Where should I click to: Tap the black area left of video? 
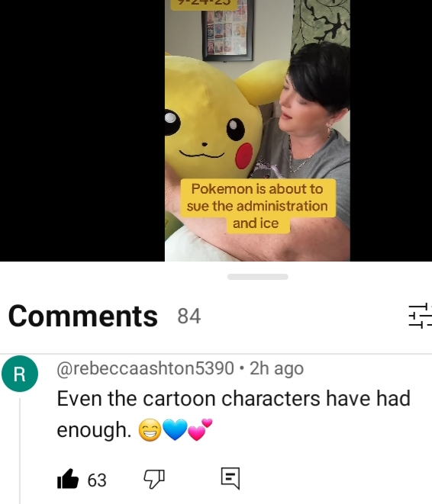pyautogui.click(x=82, y=130)
